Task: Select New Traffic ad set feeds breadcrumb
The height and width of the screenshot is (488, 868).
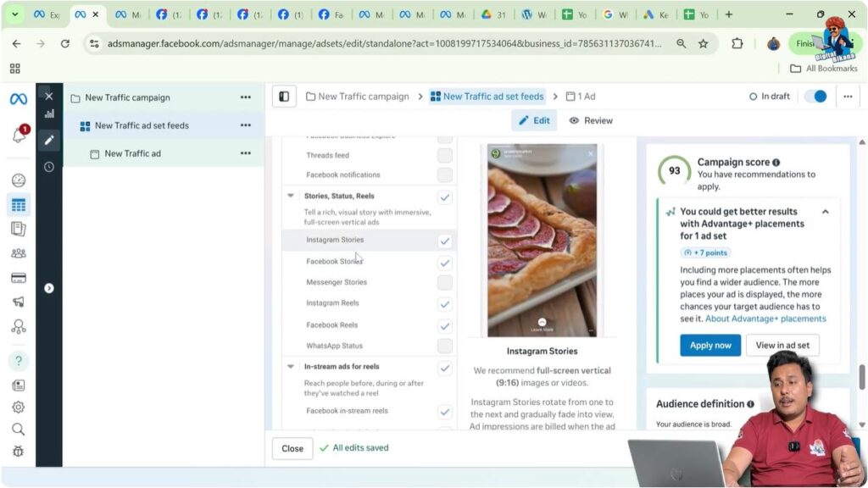Action: pyautogui.click(x=487, y=97)
